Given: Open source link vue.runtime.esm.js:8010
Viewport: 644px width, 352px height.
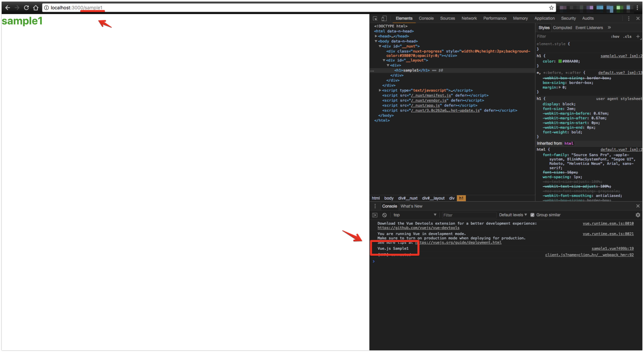Looking at the screenshot, I should pos(608,223).
